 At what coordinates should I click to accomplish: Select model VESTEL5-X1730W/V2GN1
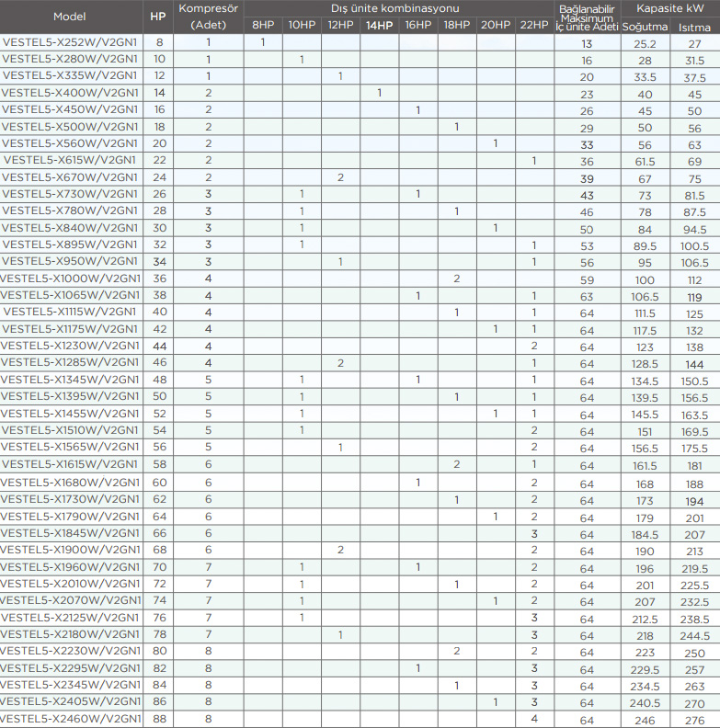(70, 499)
